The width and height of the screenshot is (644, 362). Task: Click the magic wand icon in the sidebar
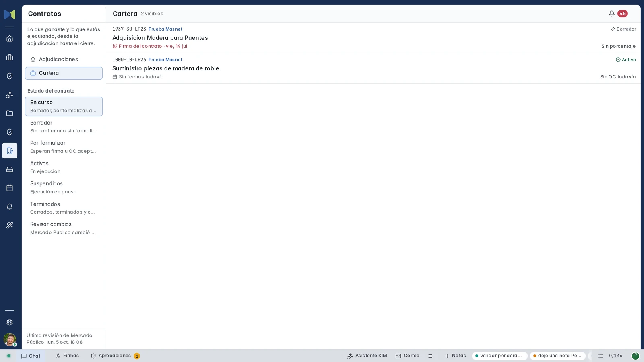10,225
